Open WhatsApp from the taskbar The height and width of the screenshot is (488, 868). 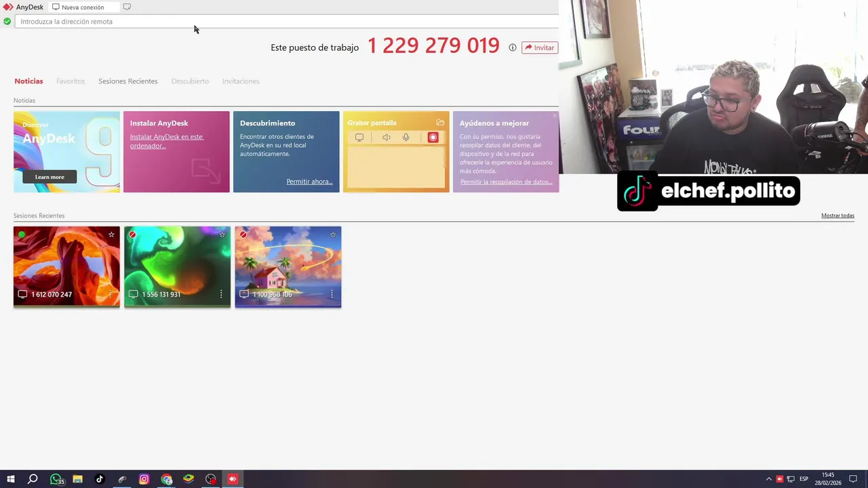[x=56, y=479]
